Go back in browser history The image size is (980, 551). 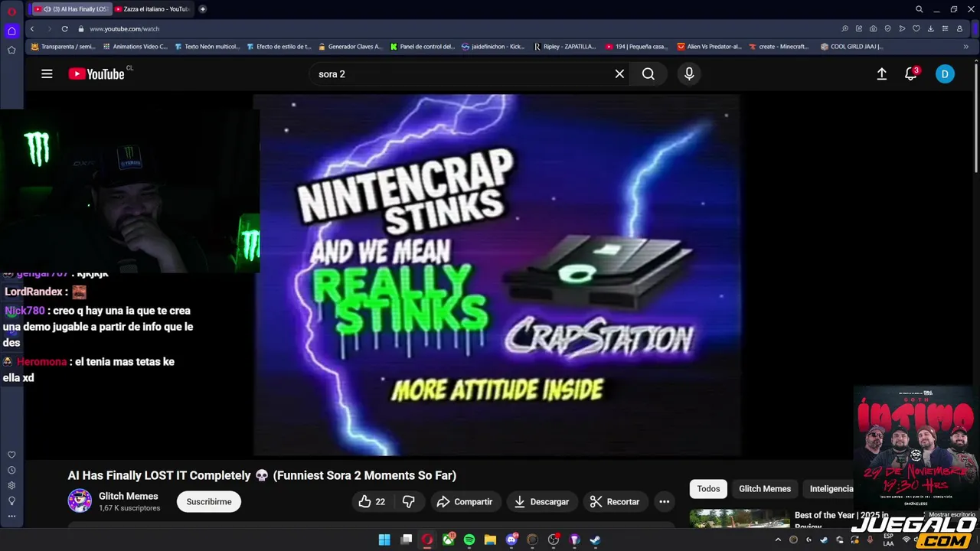[32, 28]
